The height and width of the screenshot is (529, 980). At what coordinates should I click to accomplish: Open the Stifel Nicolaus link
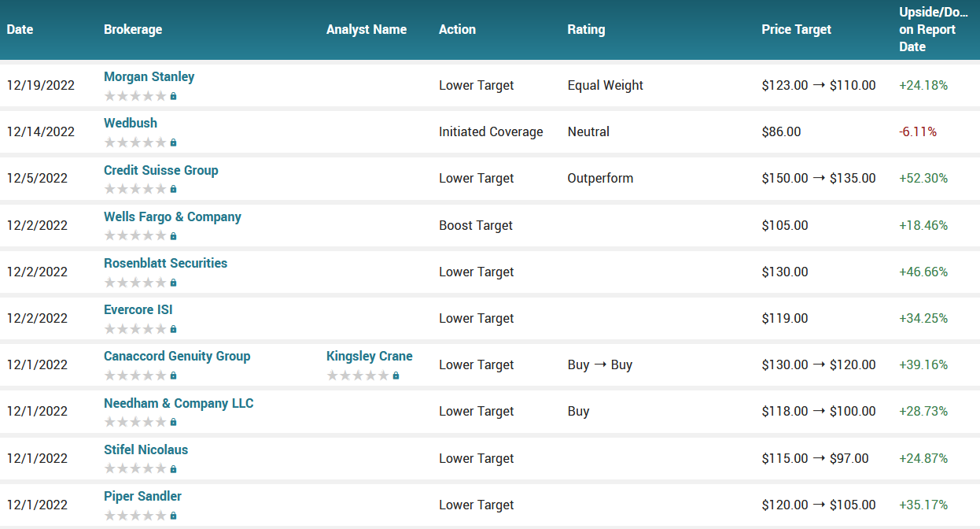pyautogui.click(x=146, y=449)
